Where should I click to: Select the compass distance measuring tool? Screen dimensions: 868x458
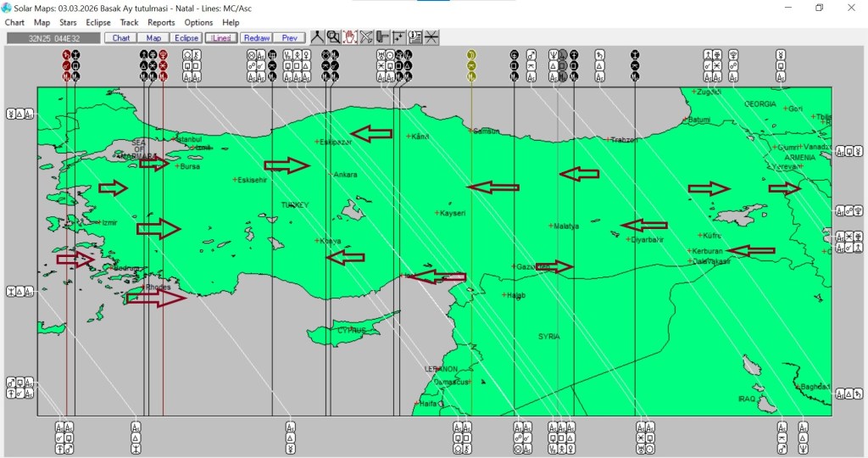[x=317, y=37]
